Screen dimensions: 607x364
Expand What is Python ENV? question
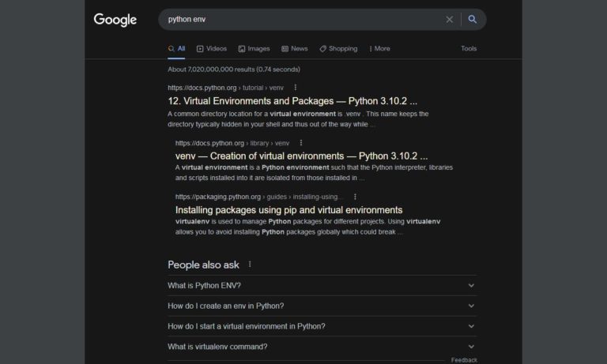point(322,286)
